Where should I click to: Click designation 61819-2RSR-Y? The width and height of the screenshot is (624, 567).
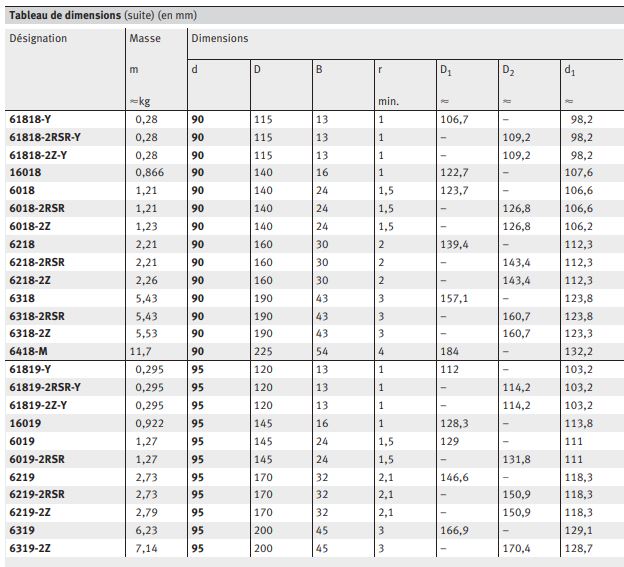pyautogui.click(x=45, y=388)
